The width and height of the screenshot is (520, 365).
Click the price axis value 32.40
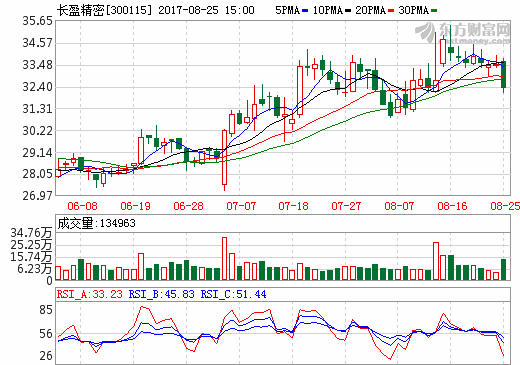click(x=37, y=87)
